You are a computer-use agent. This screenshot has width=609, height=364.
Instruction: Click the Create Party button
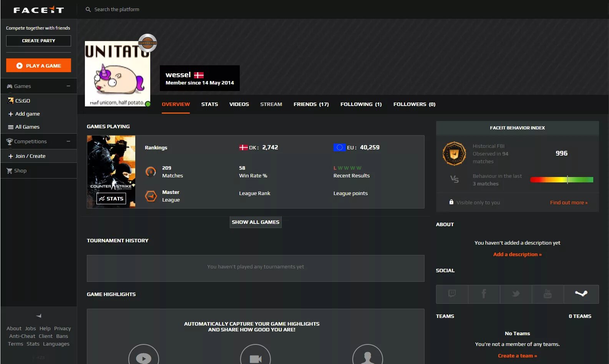click(38, 41)
